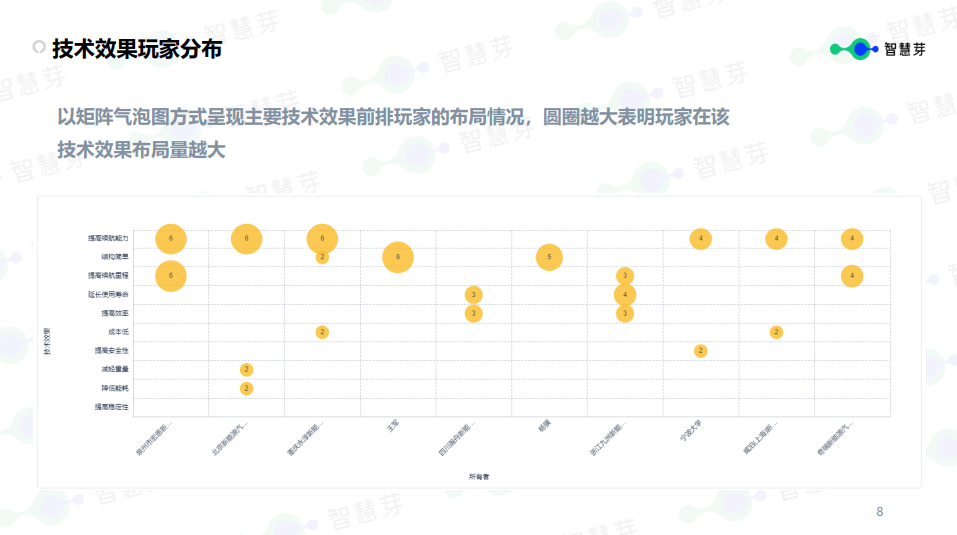Click bubble 2 in the 降低能耗 row

click(246, 388)
